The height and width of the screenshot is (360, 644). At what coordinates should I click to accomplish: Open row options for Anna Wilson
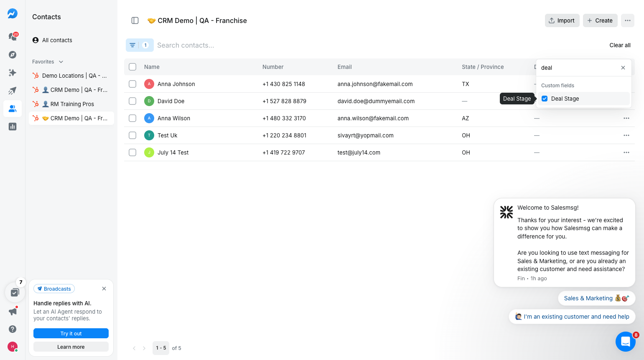click(x=626, y=118)
